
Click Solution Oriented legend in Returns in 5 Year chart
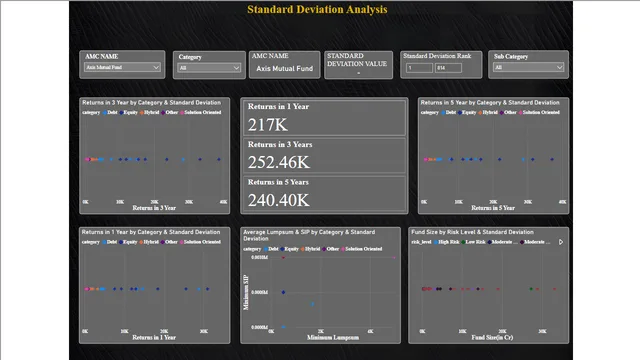pos(539,112)
